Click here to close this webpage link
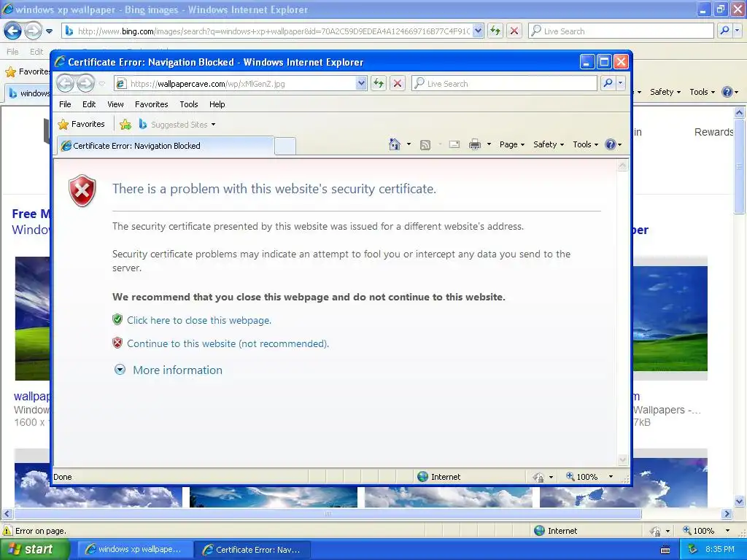This screenshot has height=560, width=747. [198, 321]
